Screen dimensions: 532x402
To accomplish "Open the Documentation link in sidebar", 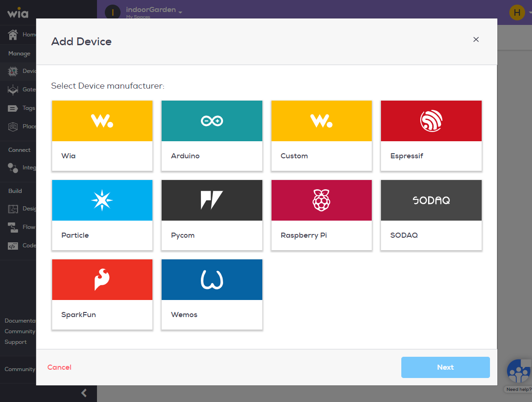I will (20, 321).
